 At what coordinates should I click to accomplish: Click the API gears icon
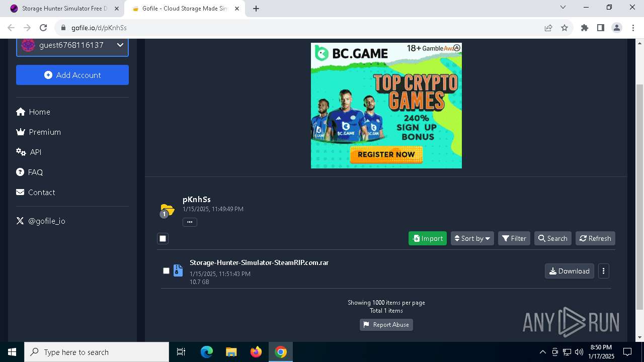(x=21, y=152)
